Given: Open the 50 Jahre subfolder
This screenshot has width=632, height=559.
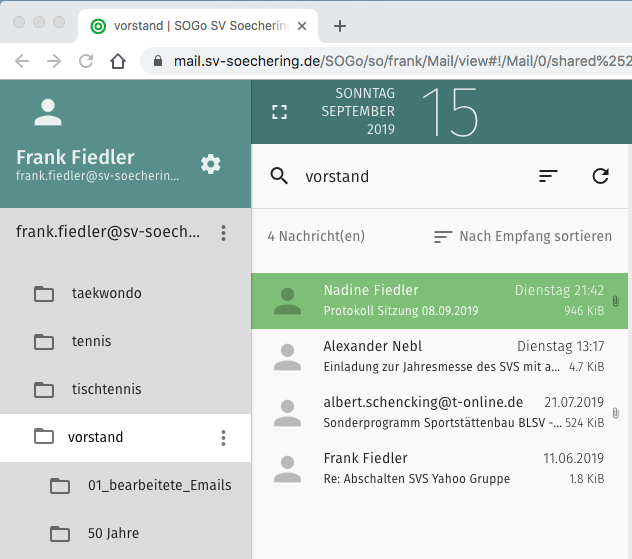Looking at the screenshot, I should [113, 533].
